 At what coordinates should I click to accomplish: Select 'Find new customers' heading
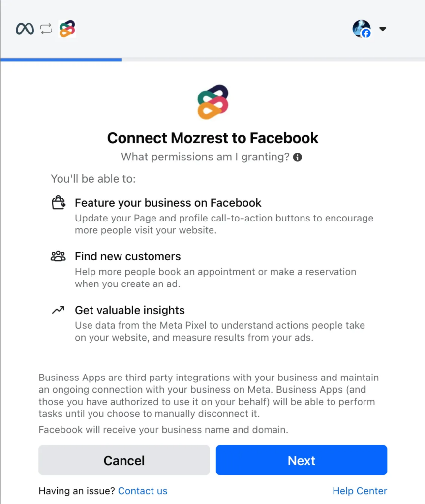(128, 256)
